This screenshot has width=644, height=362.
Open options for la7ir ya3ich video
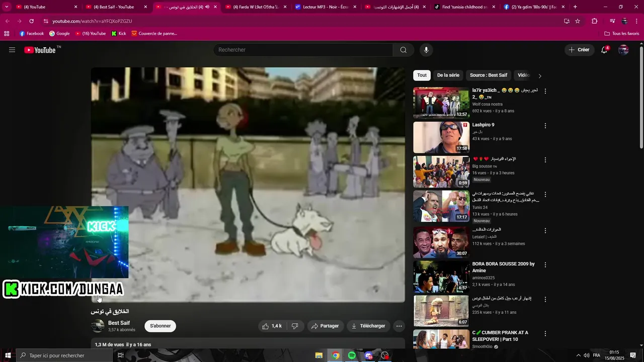coord(545,91)
